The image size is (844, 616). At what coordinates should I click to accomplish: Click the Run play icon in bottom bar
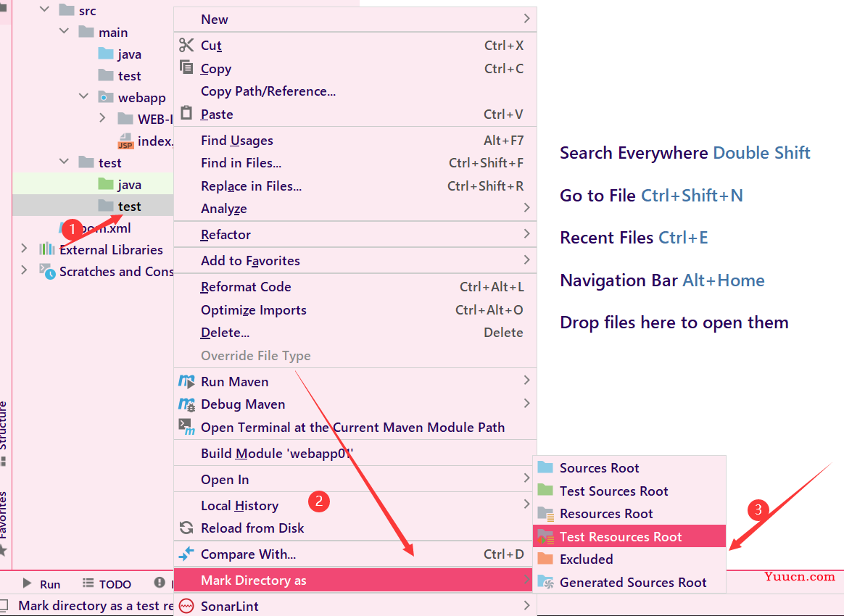27,583
